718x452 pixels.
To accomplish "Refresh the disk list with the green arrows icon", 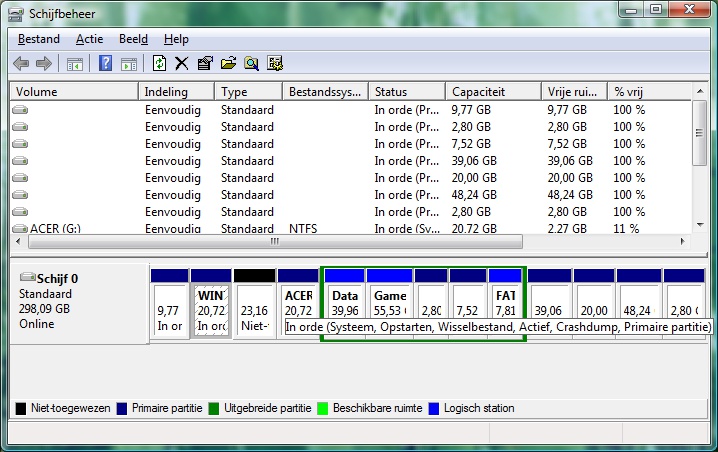I will (x=159, y=64).
